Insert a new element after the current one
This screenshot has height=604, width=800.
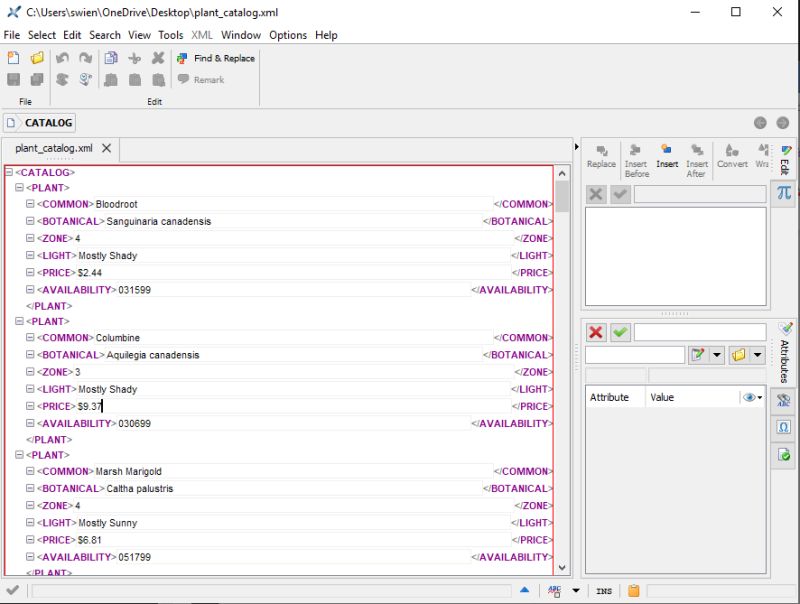coord(697,155)
